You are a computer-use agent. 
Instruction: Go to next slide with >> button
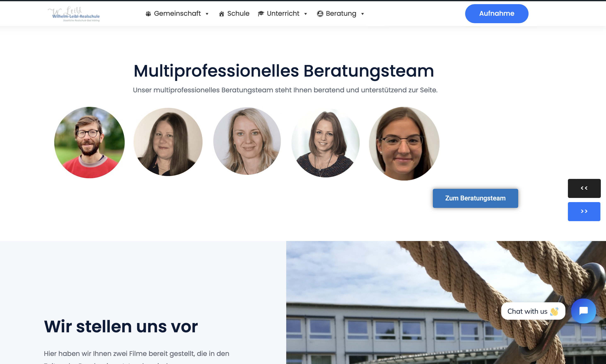584,211
